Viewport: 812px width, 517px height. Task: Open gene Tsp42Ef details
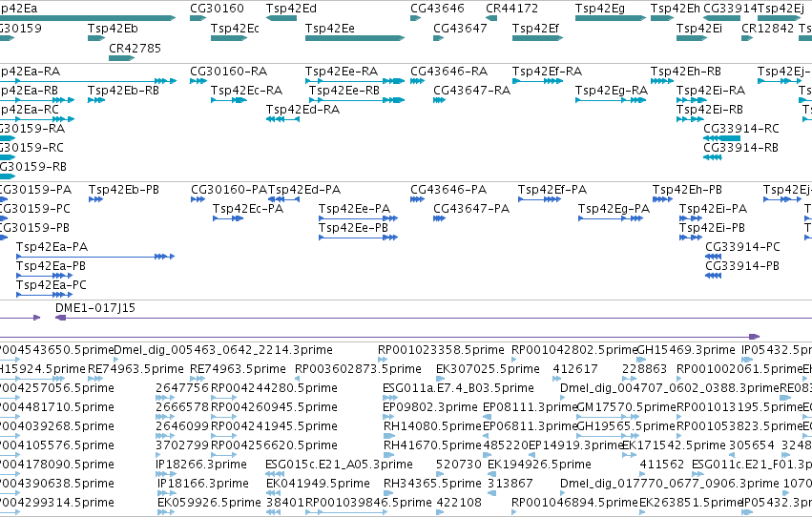tap(535, 28)
